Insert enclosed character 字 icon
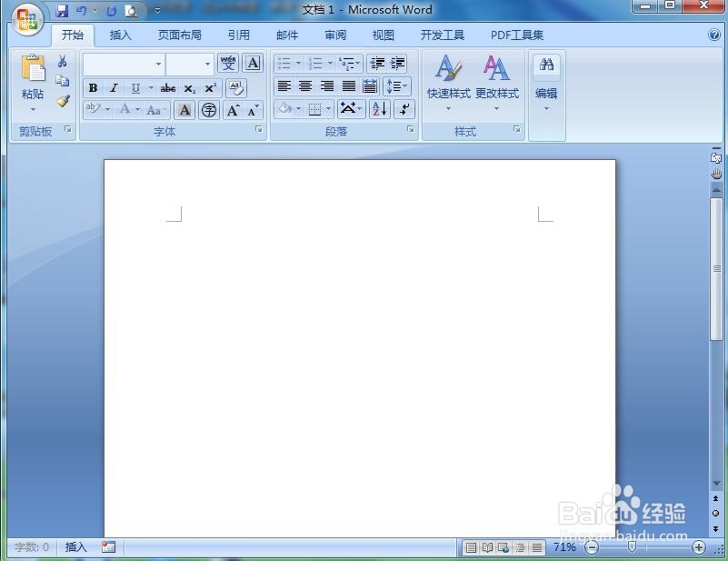728x561 pixels. tap(209, 110)
